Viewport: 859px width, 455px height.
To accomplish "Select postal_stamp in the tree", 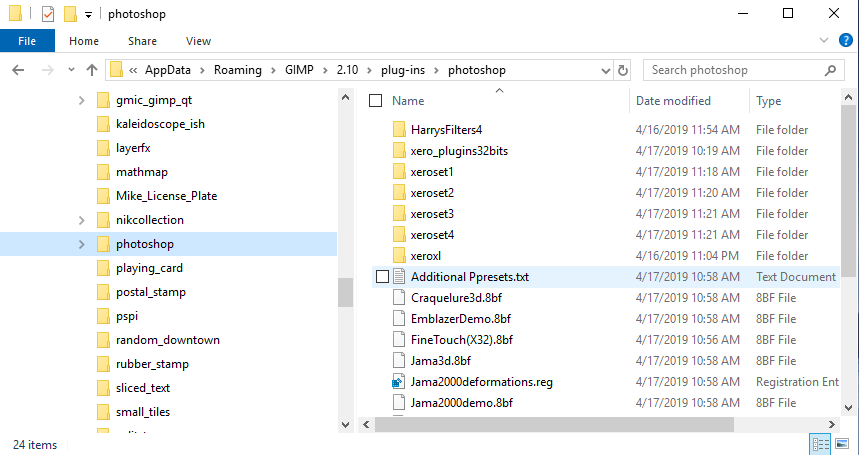I will (x=151, y=292).
